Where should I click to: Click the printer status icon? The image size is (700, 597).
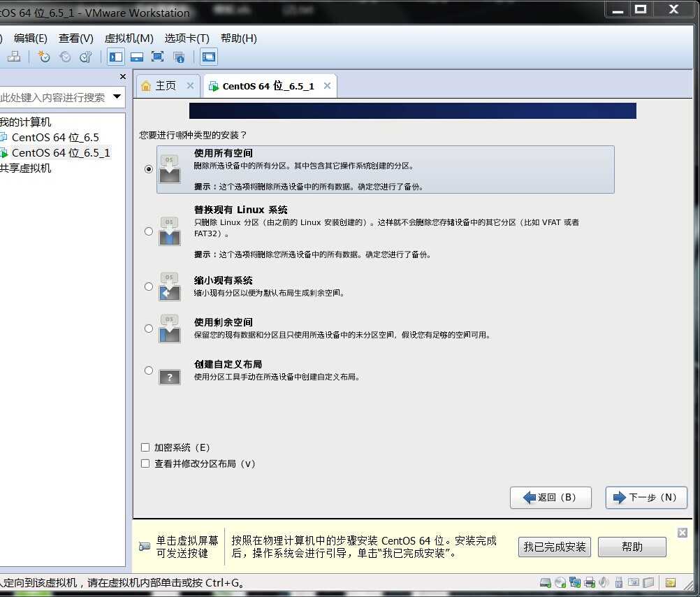click(x=590, y=582)
